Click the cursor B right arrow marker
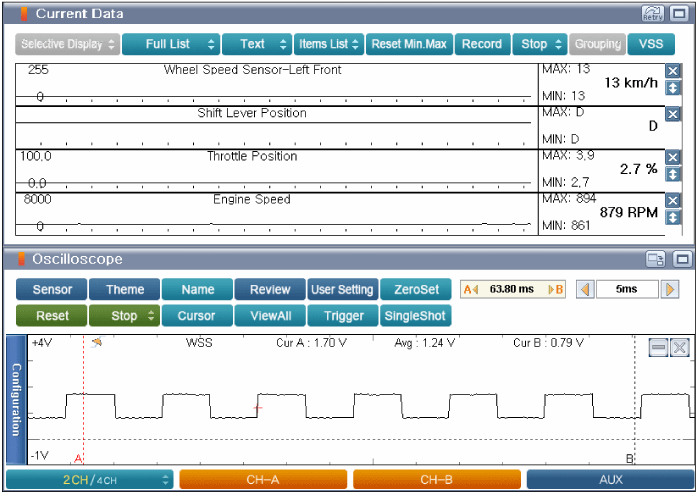Image resolution: width=700 pixels, height=495 pixels. tap(556, 290)
